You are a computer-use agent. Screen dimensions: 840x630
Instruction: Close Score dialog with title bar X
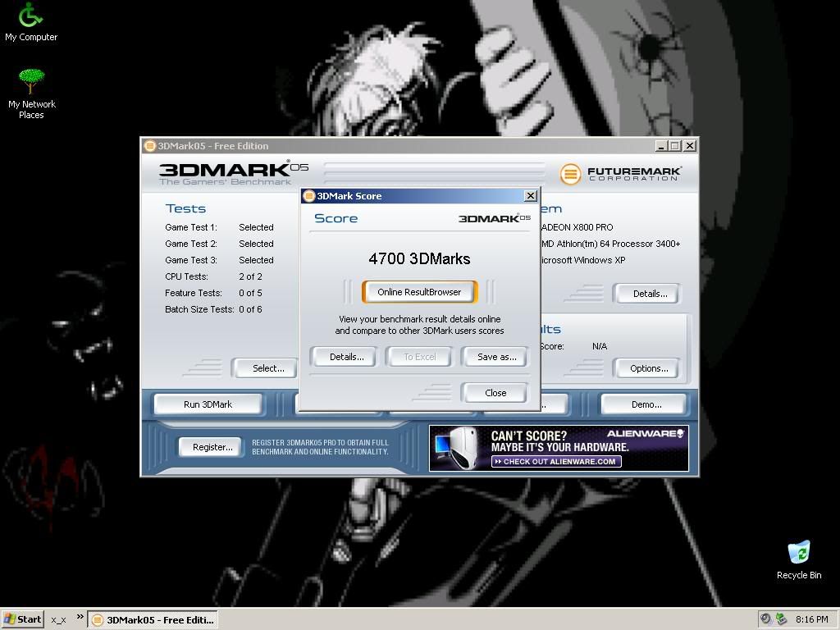click(x=531, y=196)
